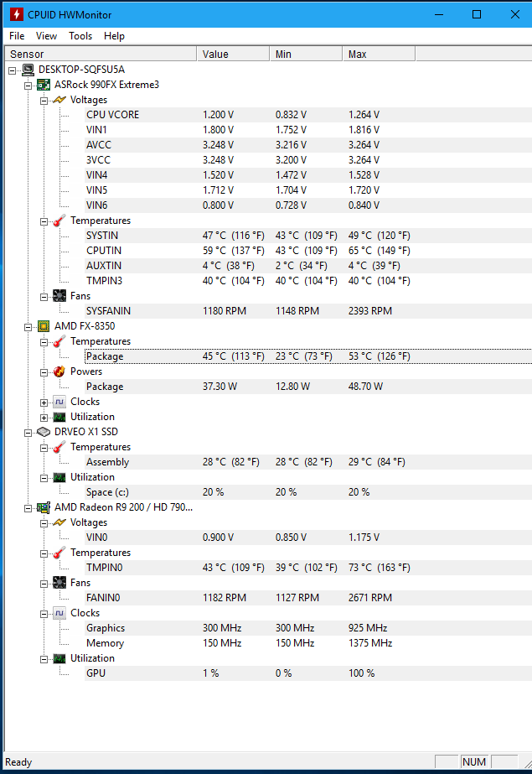Open the Help menu
532x774 pixels.
(114, 36)
